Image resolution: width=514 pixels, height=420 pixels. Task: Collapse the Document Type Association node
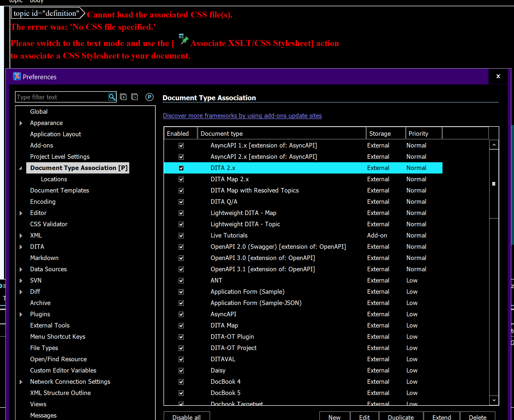20,168
